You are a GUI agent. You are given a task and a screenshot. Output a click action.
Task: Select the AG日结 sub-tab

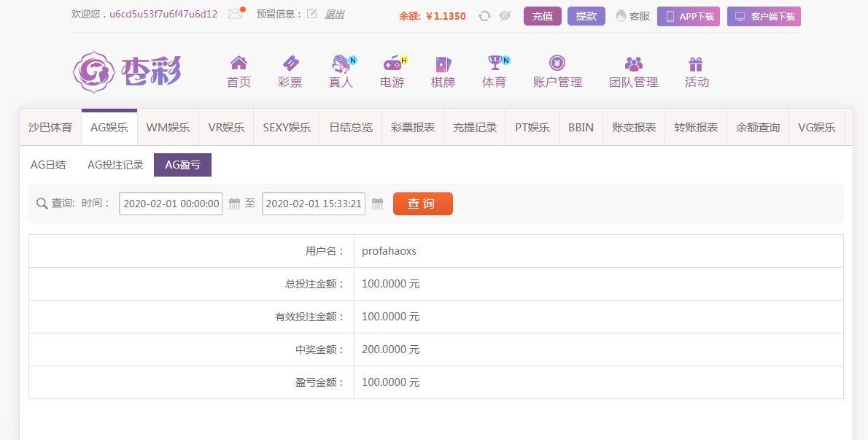pyautogui.click(x=48, y=165)
